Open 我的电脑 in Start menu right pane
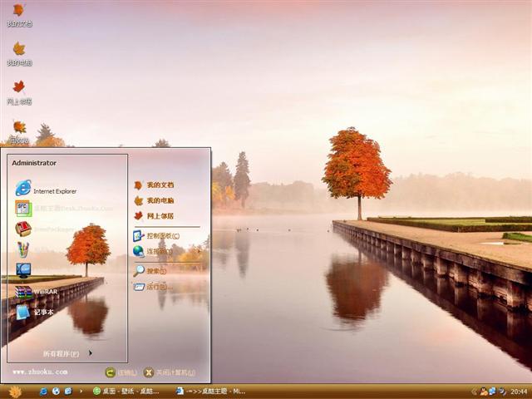Screen dimensions: 532x399 [x=154, y=201]
